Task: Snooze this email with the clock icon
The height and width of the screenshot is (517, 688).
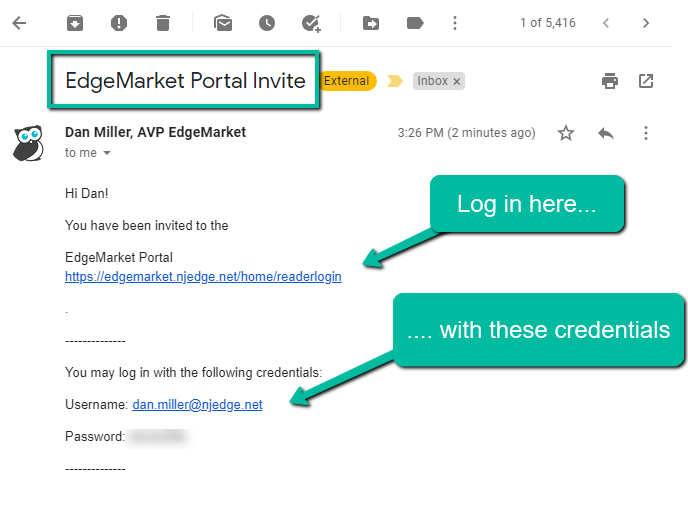Action: click(x=267, y=23)
